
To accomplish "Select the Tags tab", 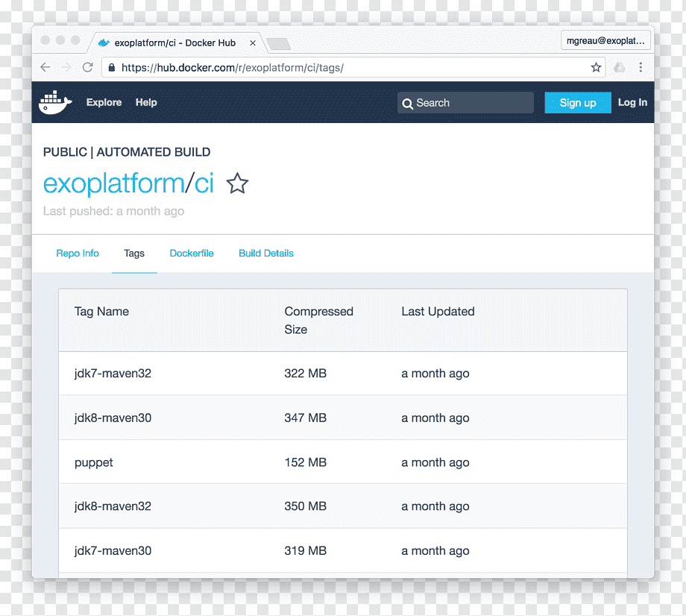I will coord(134,254).
